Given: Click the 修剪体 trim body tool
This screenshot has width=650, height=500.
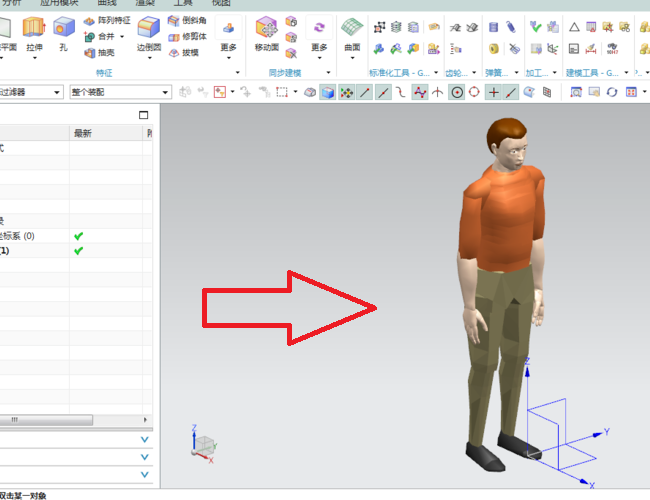Looking at the screenshot, I should point(188,36).
